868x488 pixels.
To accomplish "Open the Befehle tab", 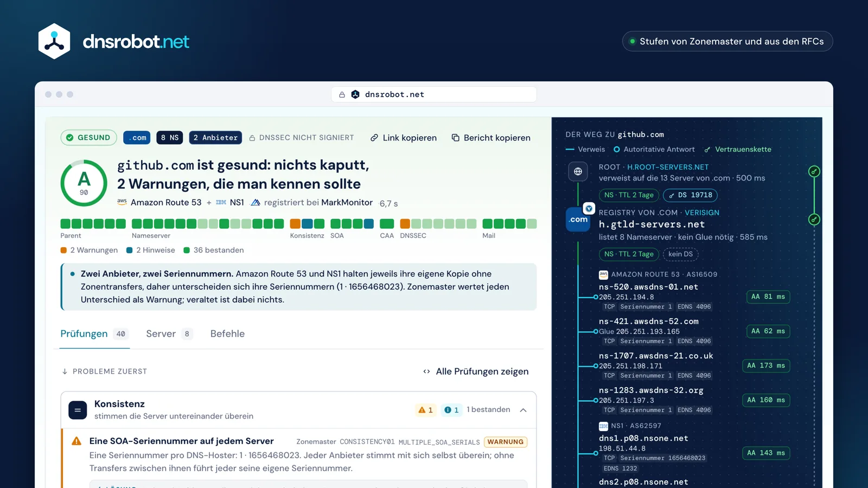I will [x=227, y=334].
